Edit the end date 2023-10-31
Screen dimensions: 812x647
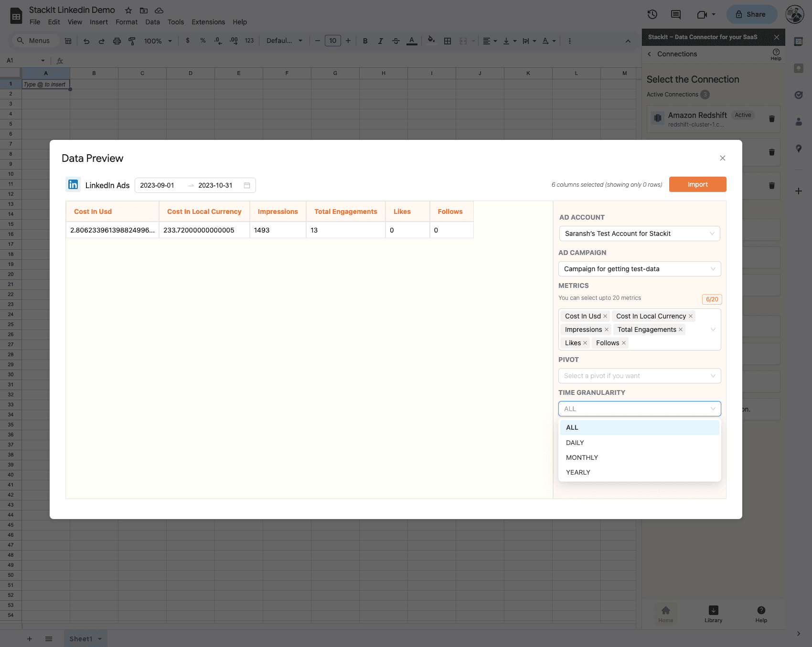(215, 185)
